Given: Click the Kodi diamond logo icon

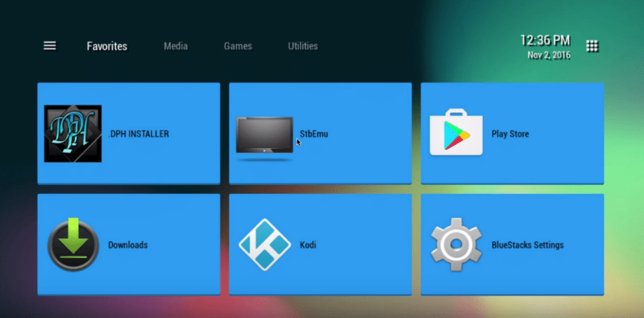Looking at the screenshot, I should coord(265,244).
